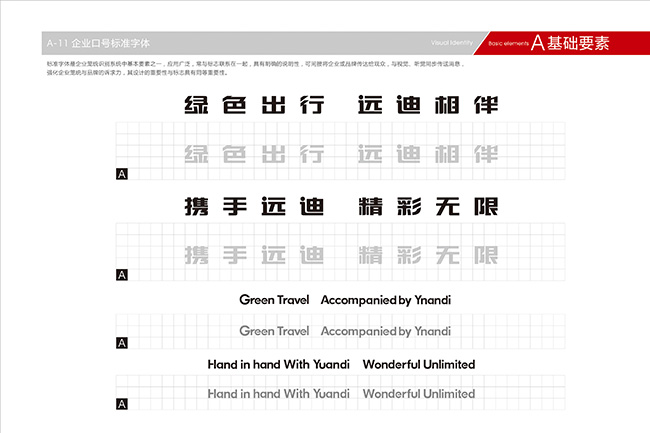Select the gray 精彩无限 text on the grid
The image size is (650, 433).
427,255
